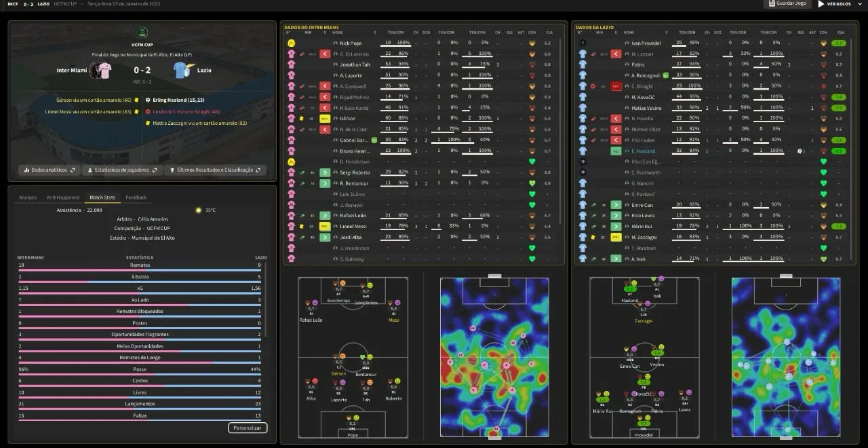Screen dimensions: 868x448
Task: Sort Inter Miami table by MIN column
Action: [x=308, y=33]
